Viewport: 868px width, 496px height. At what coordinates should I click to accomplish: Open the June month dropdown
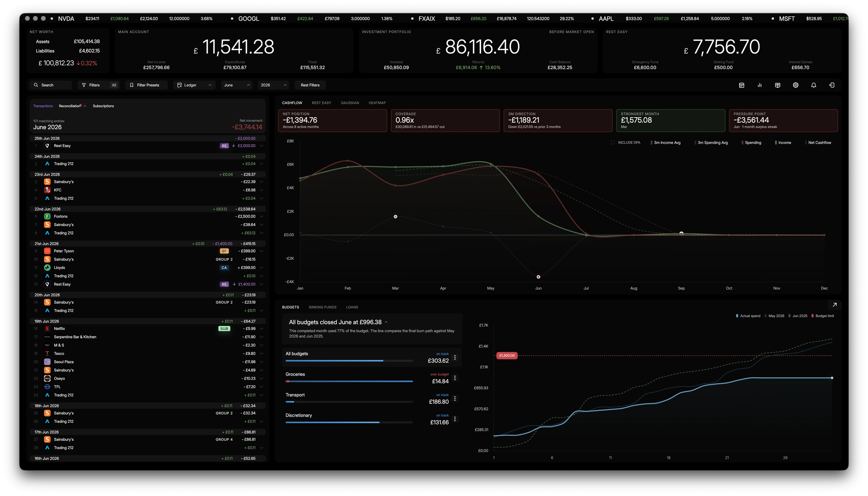(x=237, y=85)
